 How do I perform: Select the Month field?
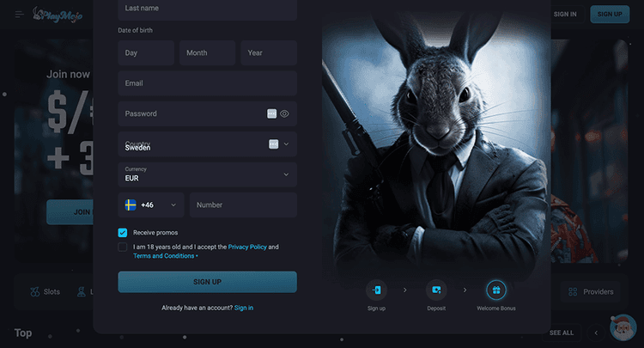208,52
